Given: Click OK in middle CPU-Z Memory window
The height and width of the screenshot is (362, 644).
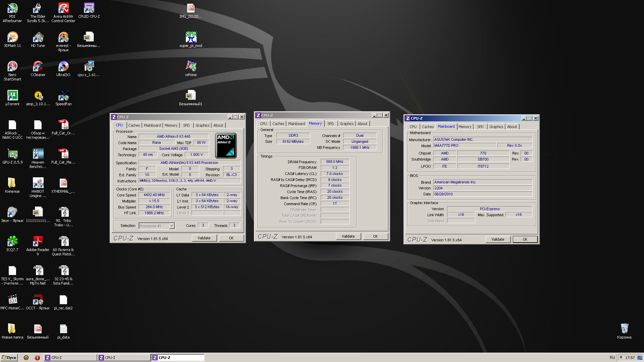Looking at the screenshot, I should coord(375,236).
